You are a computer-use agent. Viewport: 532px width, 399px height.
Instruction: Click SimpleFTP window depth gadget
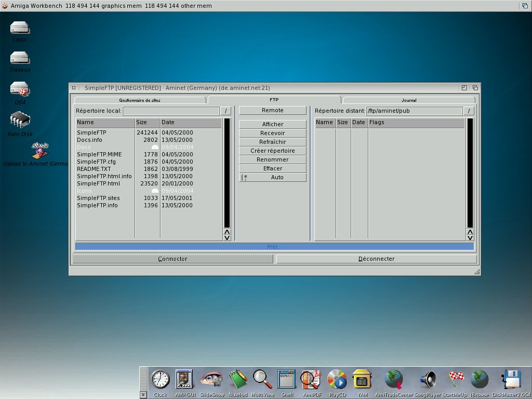tap(475, 88)
